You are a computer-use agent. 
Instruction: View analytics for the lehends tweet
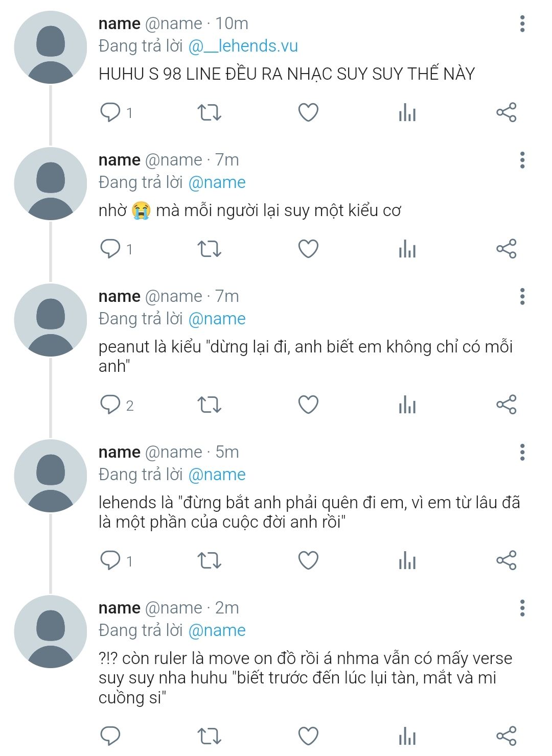click(407, 560)
